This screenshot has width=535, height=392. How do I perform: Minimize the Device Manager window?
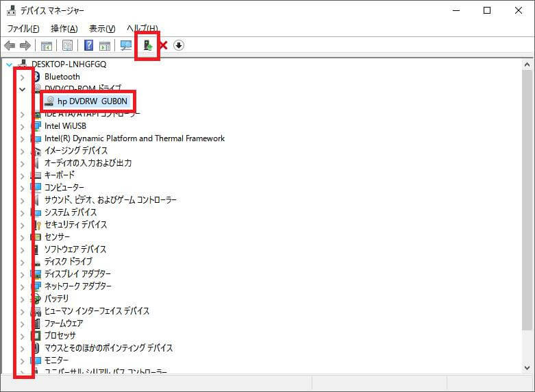(456, 10)
